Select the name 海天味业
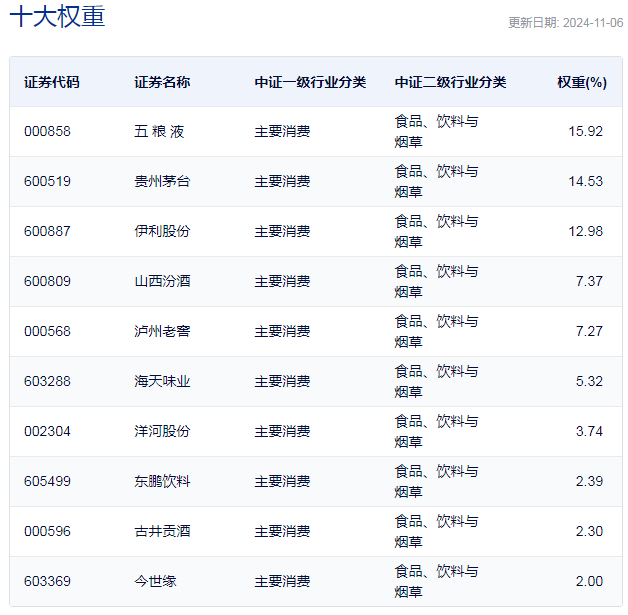This screenshot has height=615, width=628. pos(162,382)
